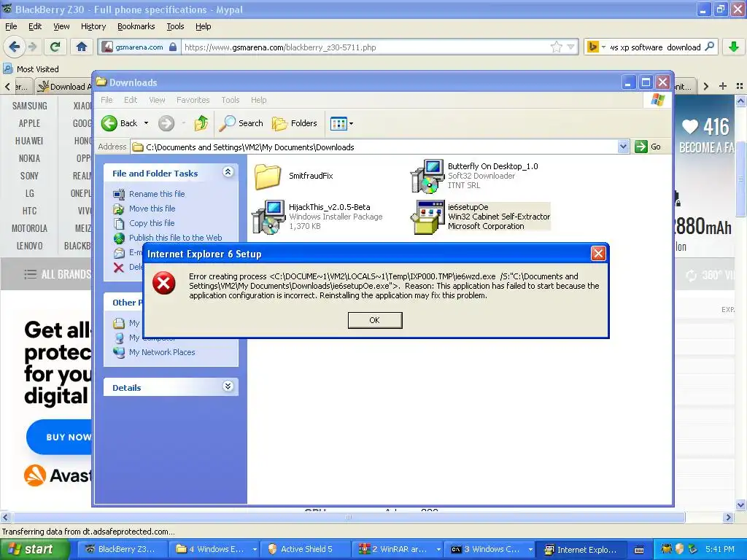This screenshot has width=747, height=560.
Task: Open a new browser tab with plus
Action: point(723,86)
